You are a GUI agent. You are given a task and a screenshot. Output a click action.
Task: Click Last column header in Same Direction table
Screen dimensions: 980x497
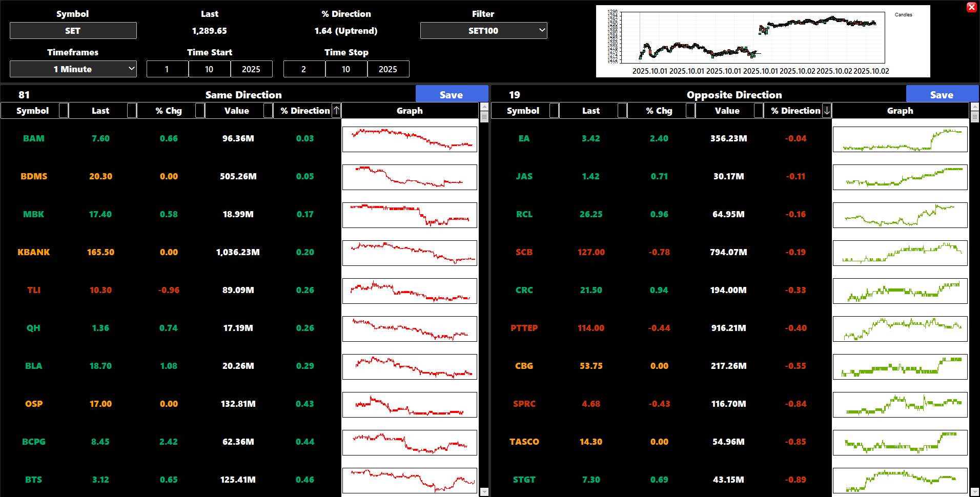[x=100, y=111]
